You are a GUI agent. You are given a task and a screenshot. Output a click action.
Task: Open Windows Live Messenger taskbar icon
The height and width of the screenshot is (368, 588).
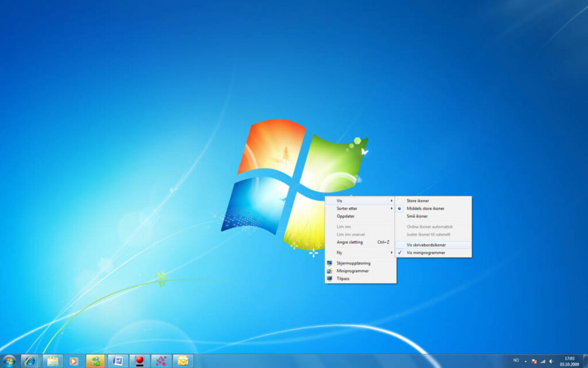point(96,362)
